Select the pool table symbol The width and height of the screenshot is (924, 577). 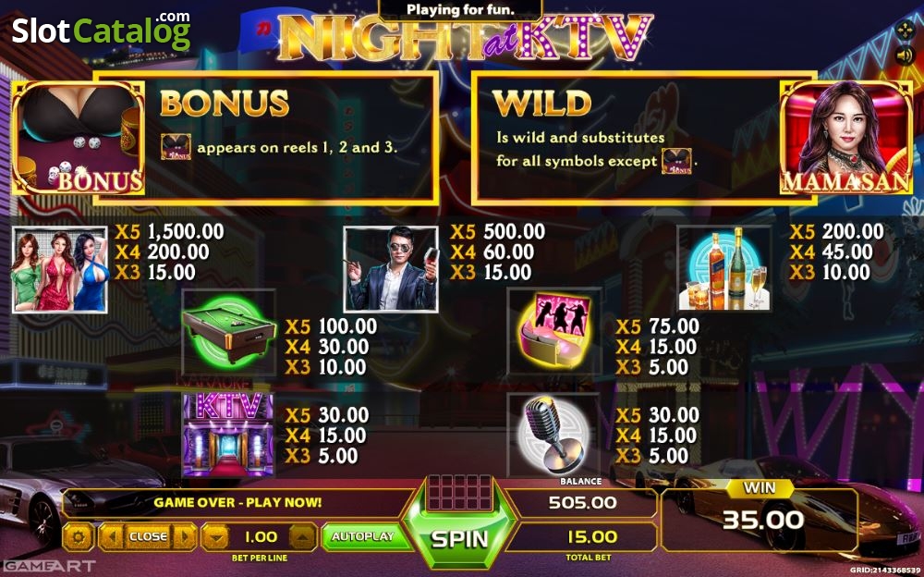point(228,332)
